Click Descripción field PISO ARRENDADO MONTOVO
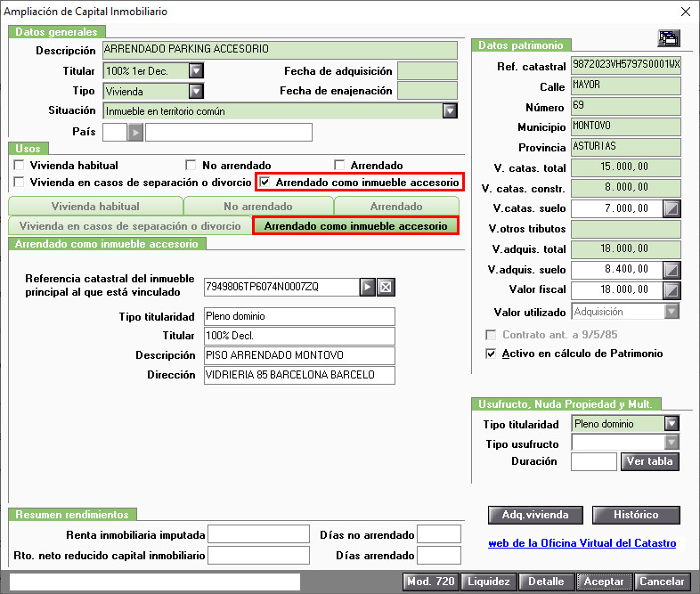The width and height of the screenshot is (700, 594). [299, 355]
